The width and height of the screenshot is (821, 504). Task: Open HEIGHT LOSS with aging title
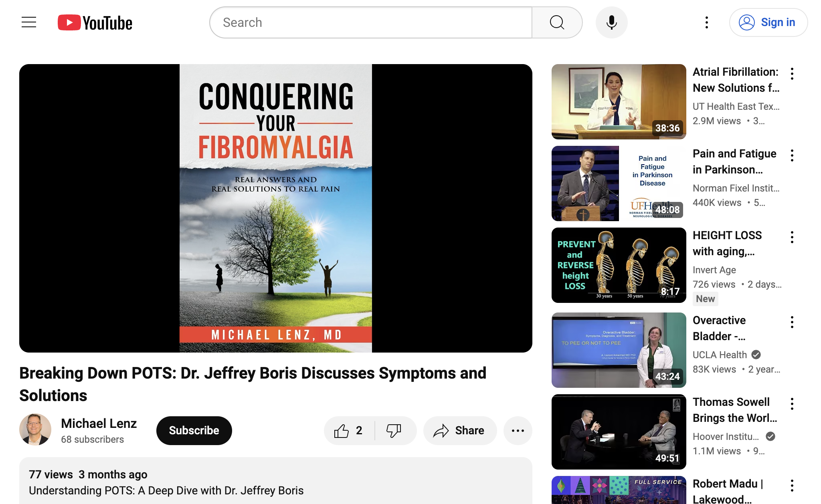pyautogui.click(x=727, y=243)
